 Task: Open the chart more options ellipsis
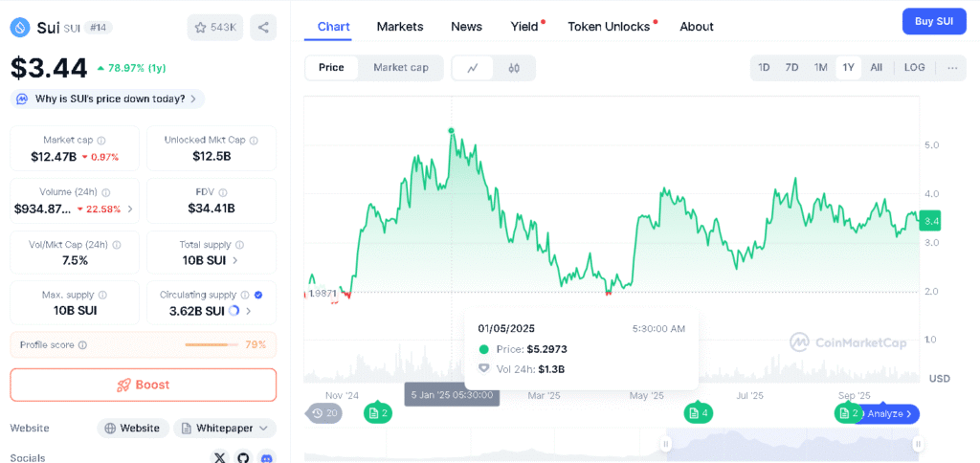click(952, 68)
